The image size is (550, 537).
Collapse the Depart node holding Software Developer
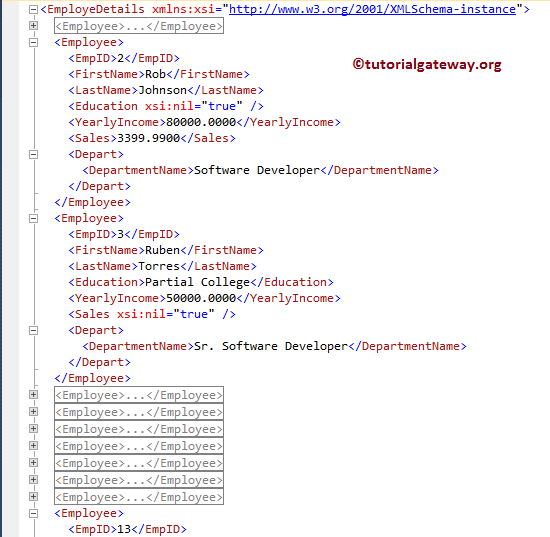pos(33,154)
